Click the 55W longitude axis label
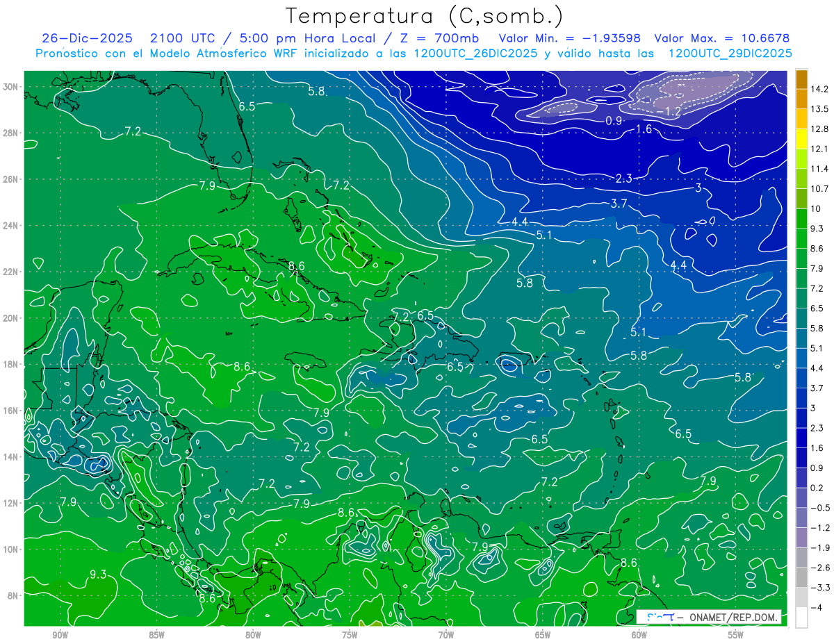Viewport: 834px width, 644px height. tap(736, 634)
